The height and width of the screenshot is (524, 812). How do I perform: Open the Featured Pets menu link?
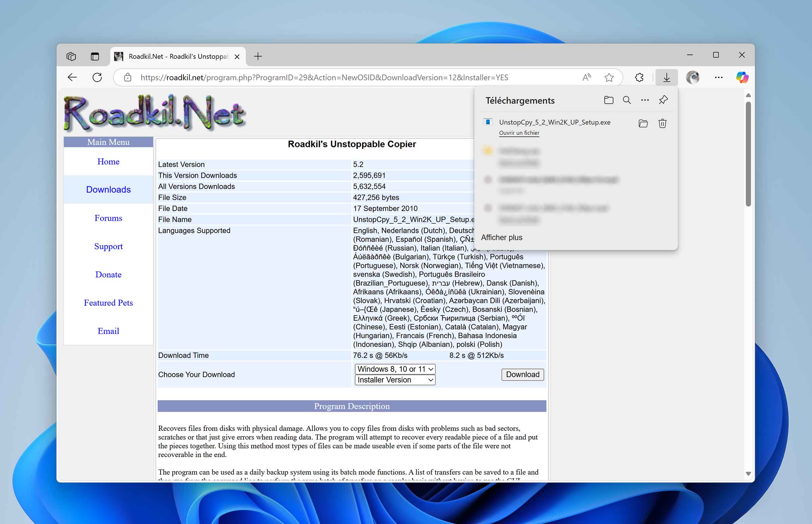[x=108, y=302]
